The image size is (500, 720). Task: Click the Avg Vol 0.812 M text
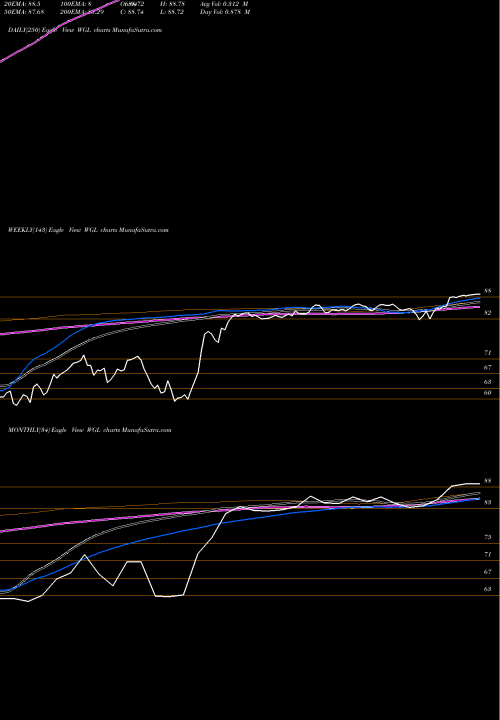(224, 3)
